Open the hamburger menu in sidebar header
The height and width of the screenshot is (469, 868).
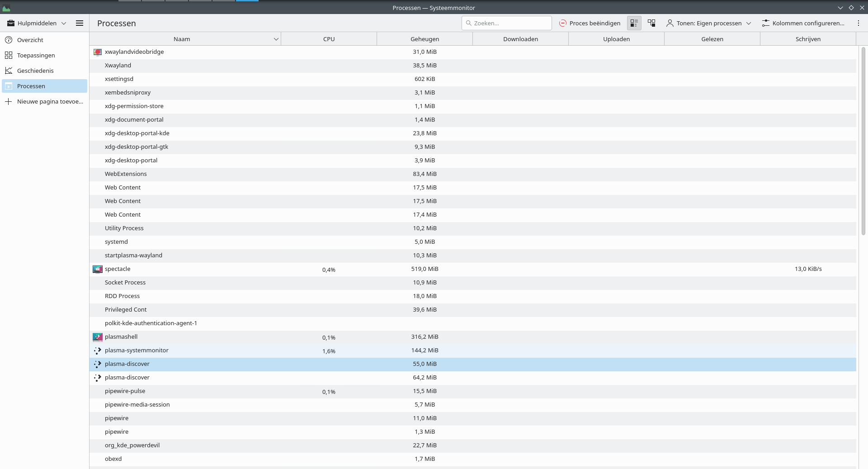pyautogui.click(x=80, y=23)
